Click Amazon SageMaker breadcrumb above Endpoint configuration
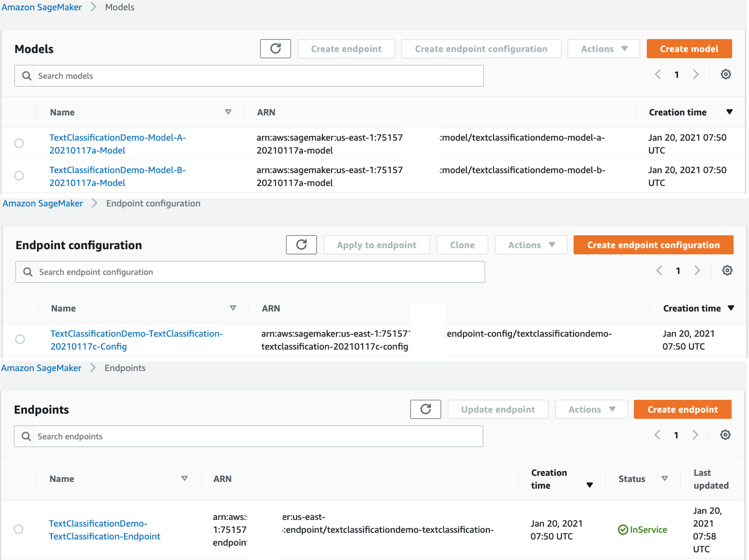Screen dimensions: 749x560 [x=42, y=203]
